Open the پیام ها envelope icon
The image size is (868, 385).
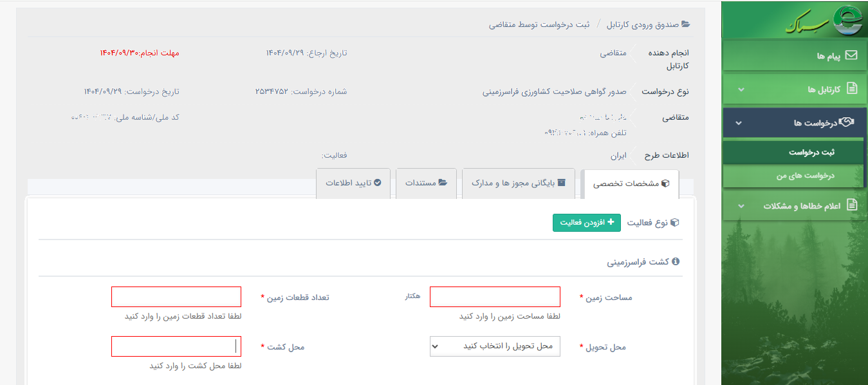(852, 55)
